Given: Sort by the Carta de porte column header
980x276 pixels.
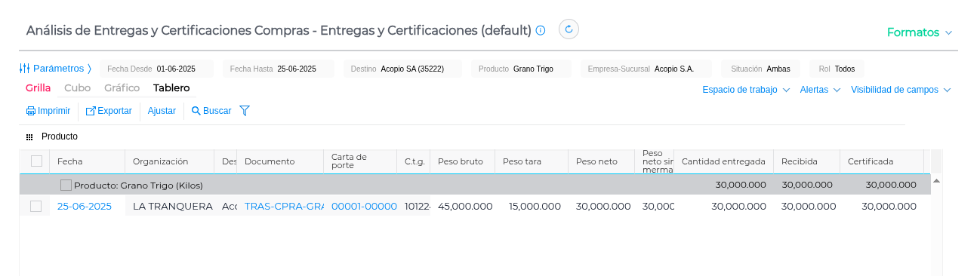Looking at the screenshot, I should [x=360, y=161].
